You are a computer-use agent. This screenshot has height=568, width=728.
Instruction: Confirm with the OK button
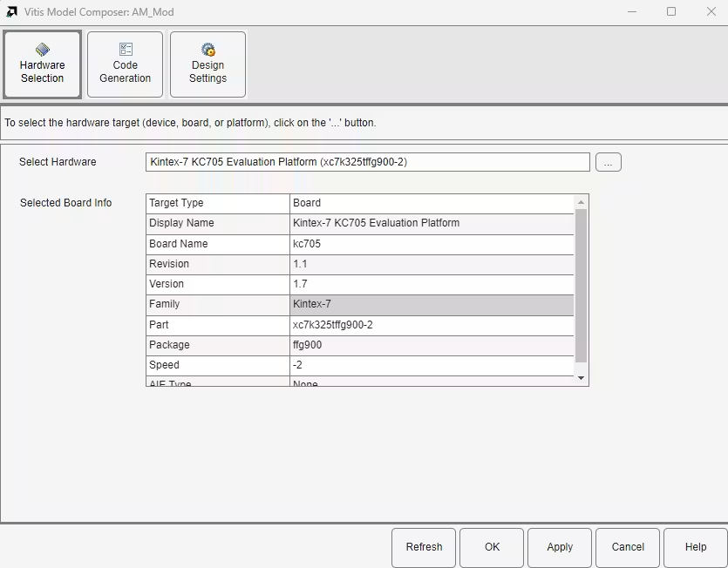[x=492, y=547]
